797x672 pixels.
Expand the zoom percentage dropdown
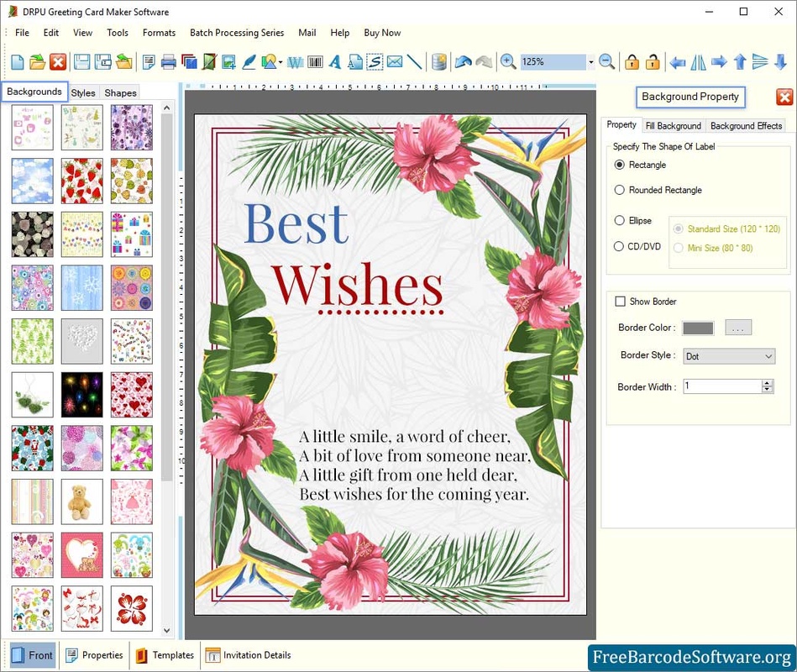point(590,62)
